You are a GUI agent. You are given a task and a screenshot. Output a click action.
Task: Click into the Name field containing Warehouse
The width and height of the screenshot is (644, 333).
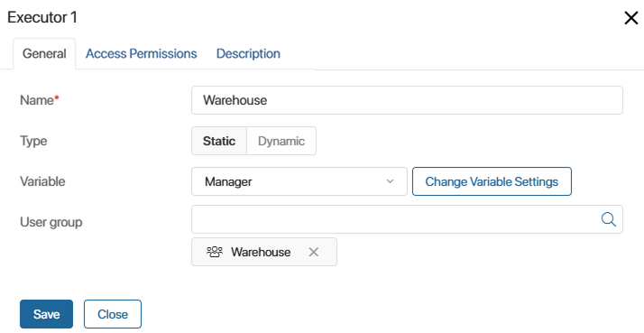[x=407, y=100]
